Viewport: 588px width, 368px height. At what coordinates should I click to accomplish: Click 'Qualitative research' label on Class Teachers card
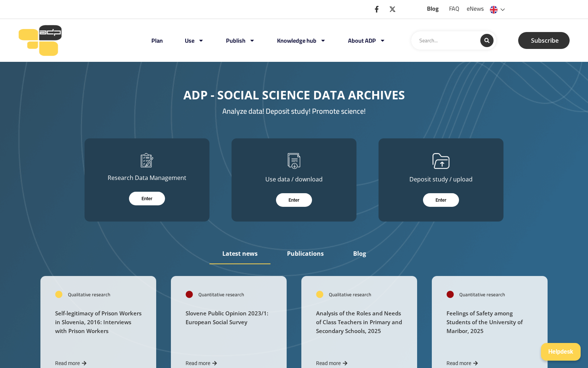tap(350, 295)
